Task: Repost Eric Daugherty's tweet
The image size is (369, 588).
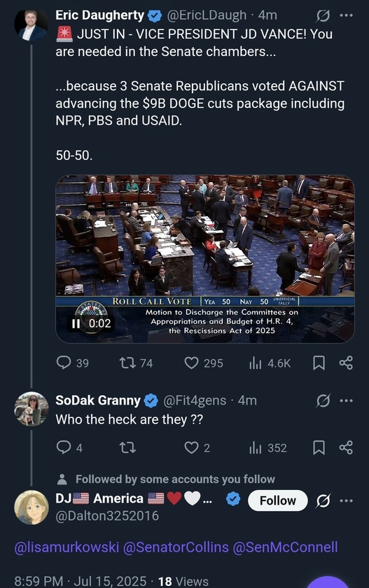Action: pyautogui.click(x=127, y=363)
